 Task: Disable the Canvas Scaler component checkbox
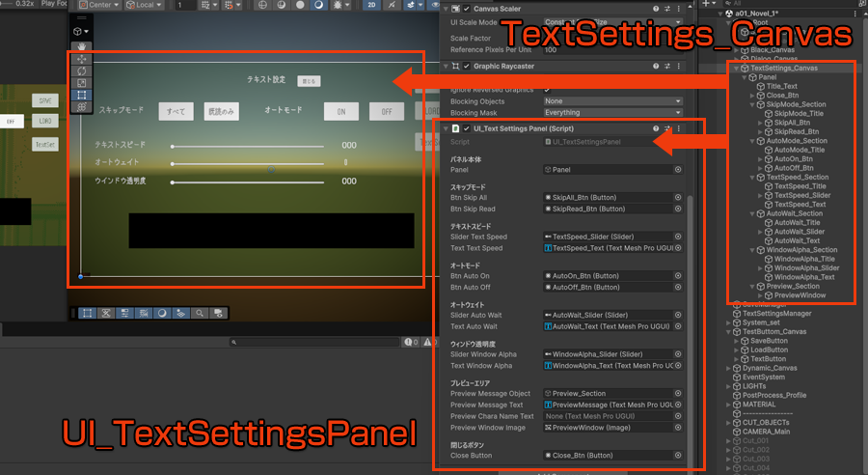click(x=464, y=8)
